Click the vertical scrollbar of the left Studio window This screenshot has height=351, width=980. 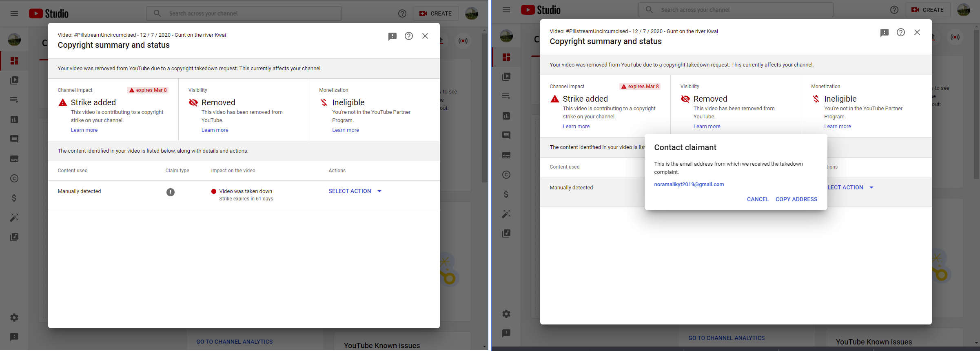point(484,108)
